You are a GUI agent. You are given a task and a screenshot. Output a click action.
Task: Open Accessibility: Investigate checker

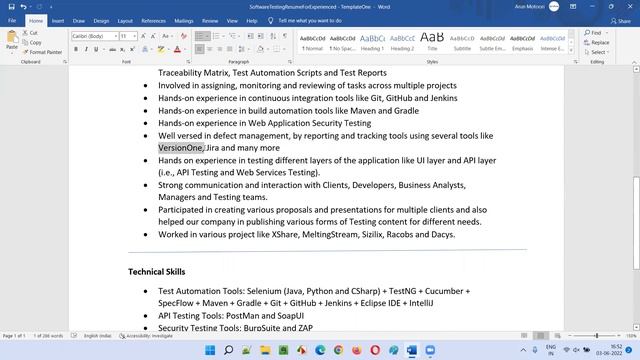(146, 336)
